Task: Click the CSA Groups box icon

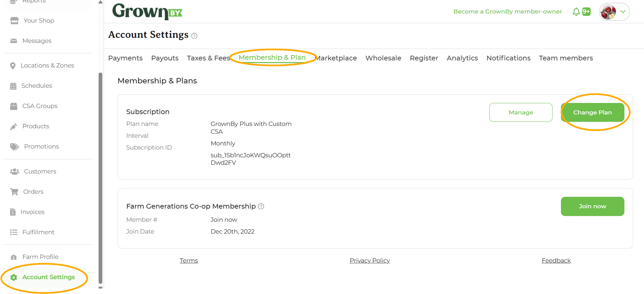Action: click(14, 106)
